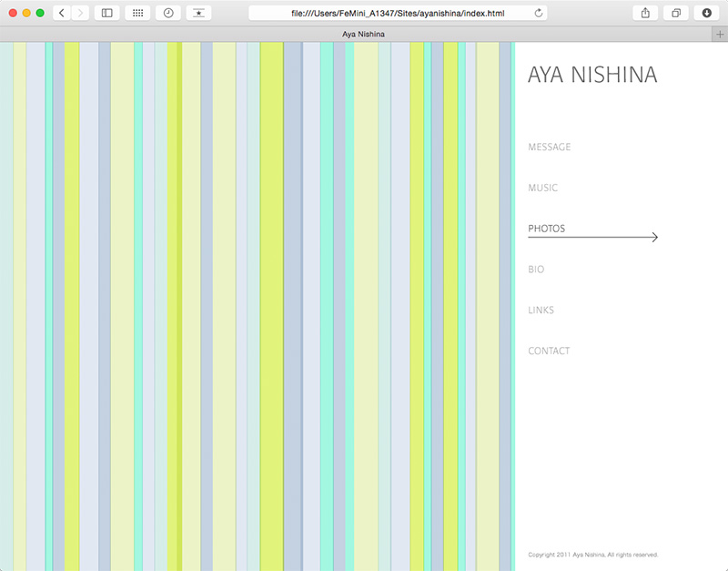This screenshot has height=571, width=728.
Task: Add a new tab with the plus button
Action: tap(720, 34)
